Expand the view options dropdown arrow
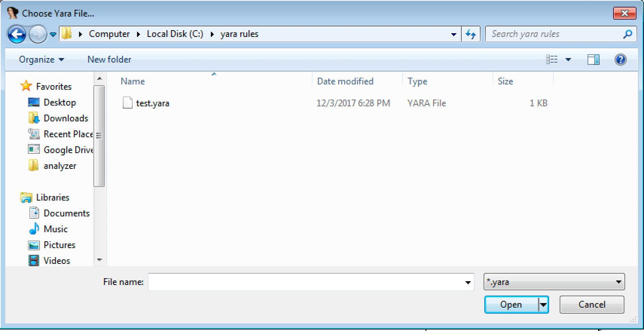Screen dimensions: 644x331 pyautogui.click(x=568, y=60)
